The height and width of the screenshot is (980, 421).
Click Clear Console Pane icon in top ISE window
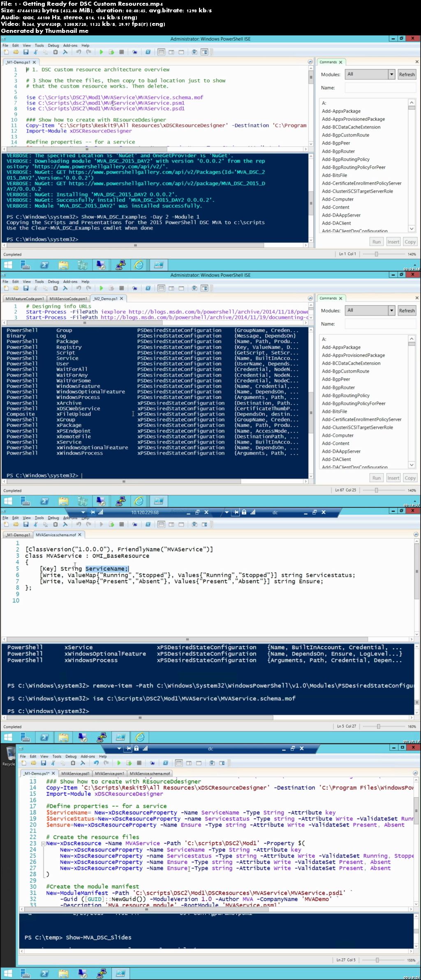click(x=65, y=52)
